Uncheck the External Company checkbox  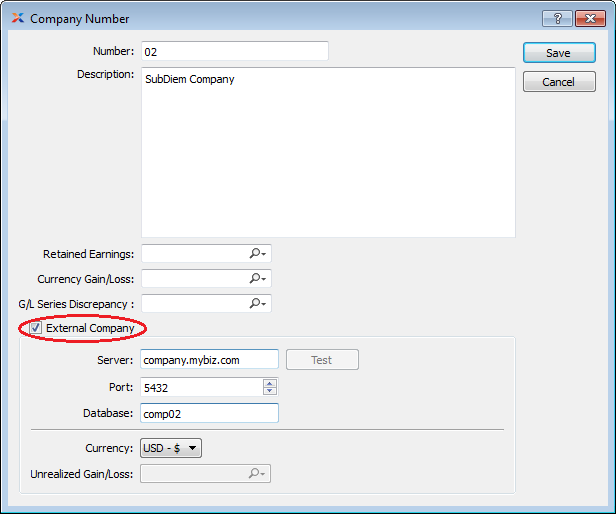click(36, 328)
